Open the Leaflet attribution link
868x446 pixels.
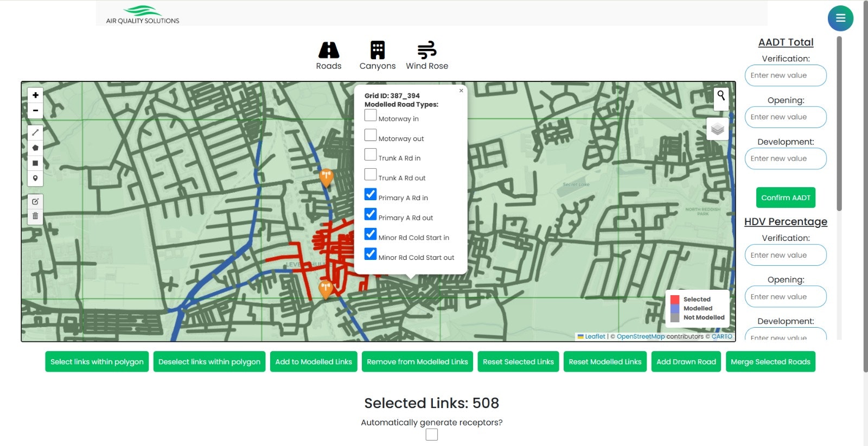[x=595, y=336]
